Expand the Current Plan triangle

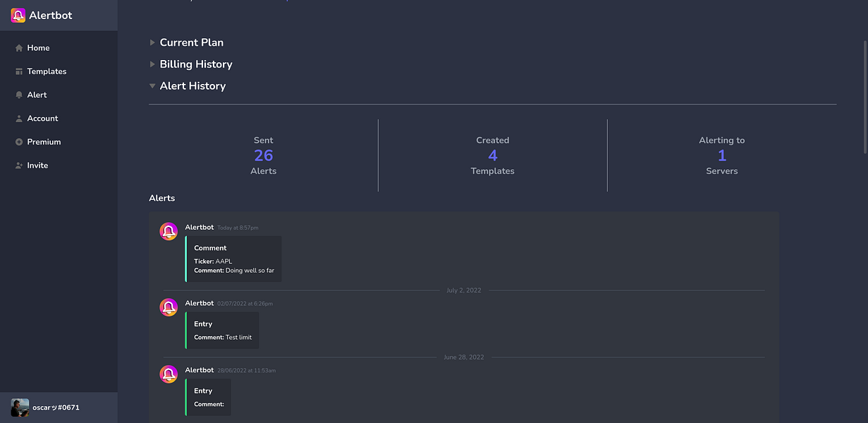tap(152, 42)
